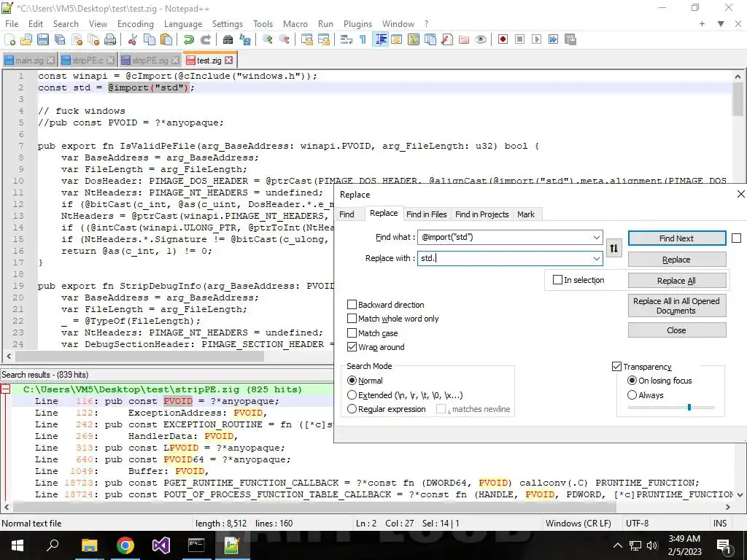
Task: Zoom in with the magnifier plus icon
Action: (x=267, y=39)
